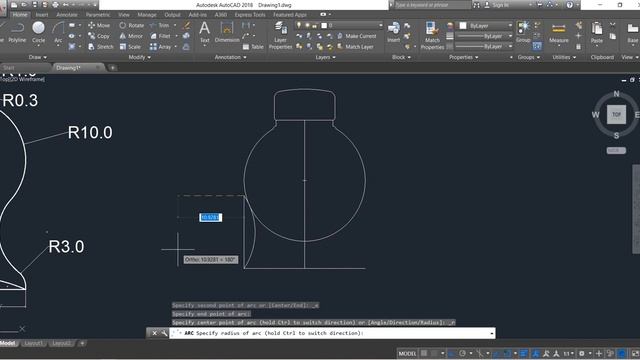Click the Explode tool in Modify panel

click(x=186, y=36)
